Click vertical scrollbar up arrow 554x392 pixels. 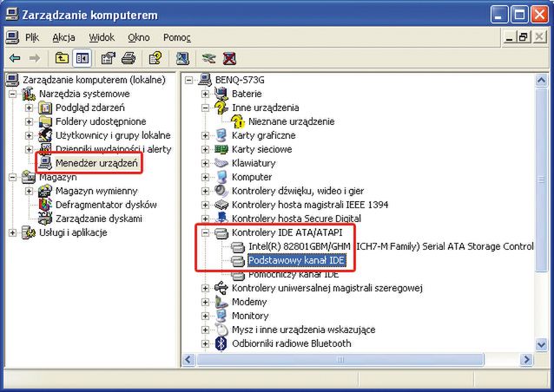(541, 81)
